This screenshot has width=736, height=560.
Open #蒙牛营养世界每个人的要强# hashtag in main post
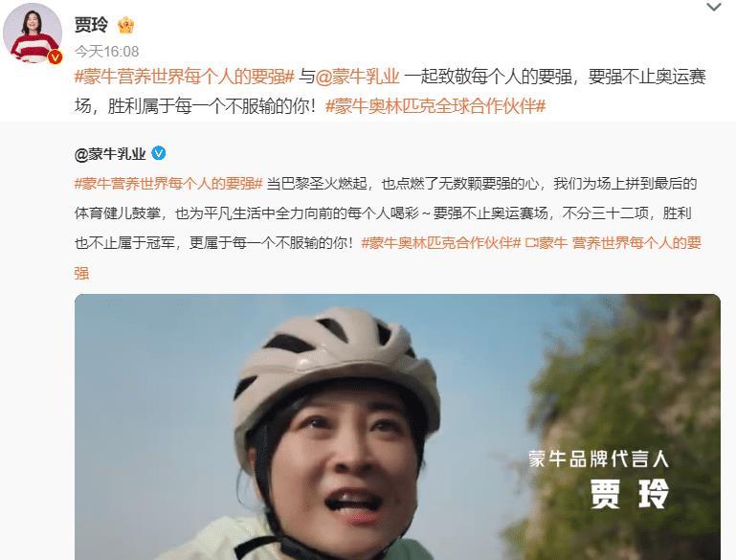[185, 77]
